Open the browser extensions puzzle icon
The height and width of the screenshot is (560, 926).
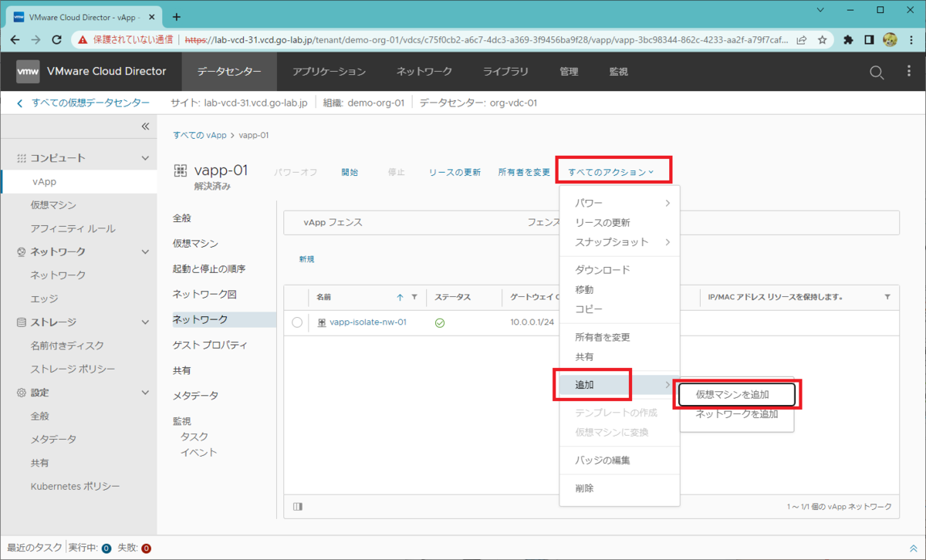(x=849, y=39)
